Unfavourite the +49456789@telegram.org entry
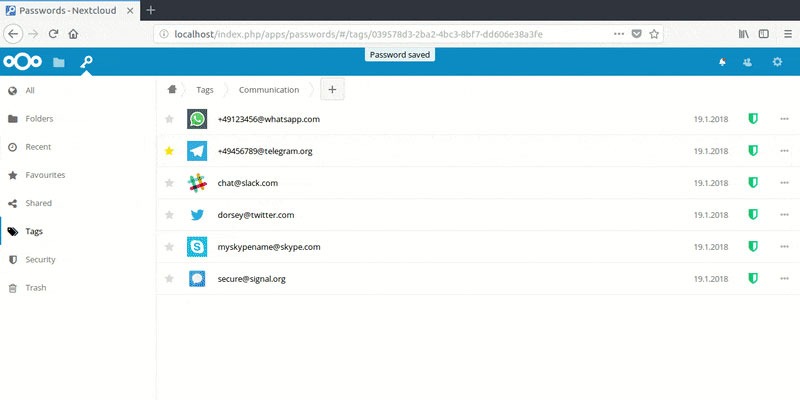 [x=169, y=151]
